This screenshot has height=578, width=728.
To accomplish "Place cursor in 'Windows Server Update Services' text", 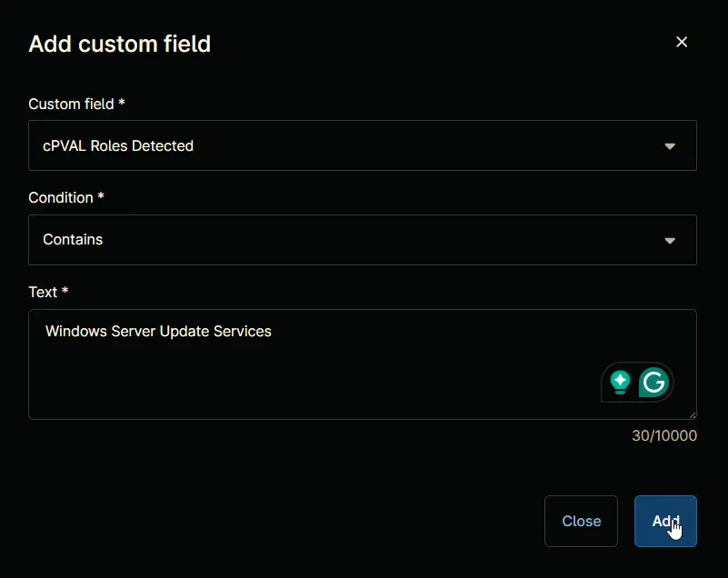I will pyautogui.click(x=158, y=331).
